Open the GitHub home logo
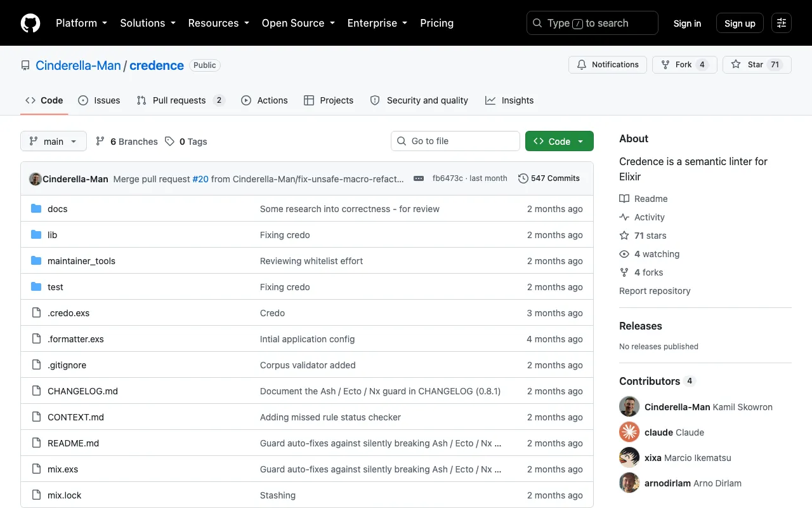The height and width of the screenshot is (508, 812). (30, 23)
